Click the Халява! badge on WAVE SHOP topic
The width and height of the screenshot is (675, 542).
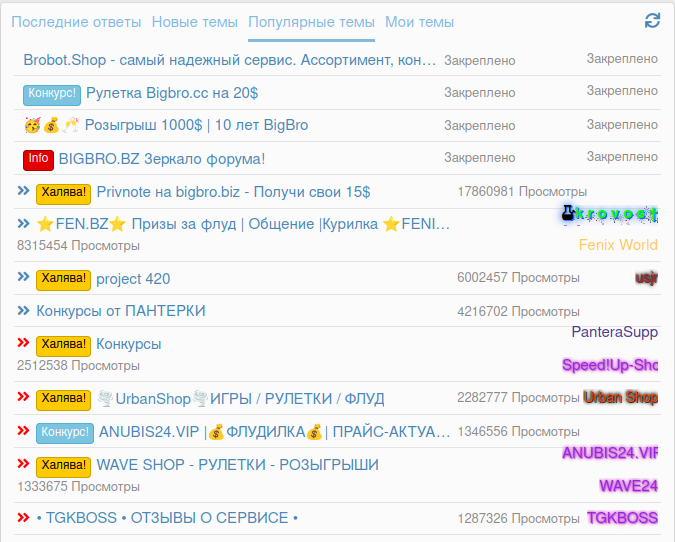(63, 467)
